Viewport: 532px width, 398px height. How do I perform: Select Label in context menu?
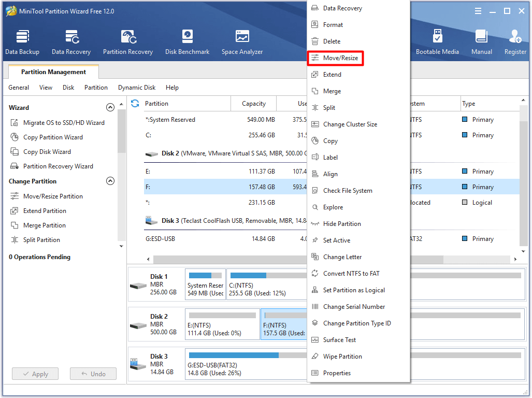point(358,158)
